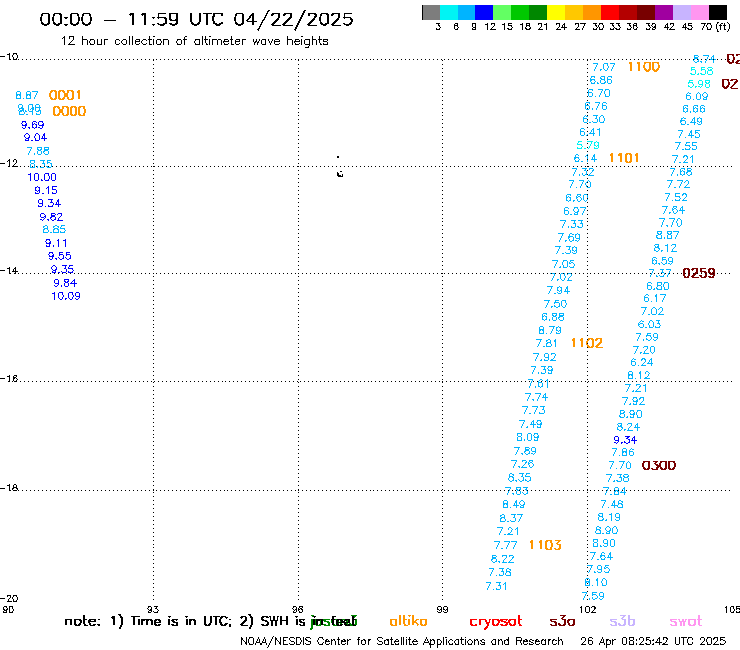Viewport: 740px width, 650px height.
Task: Click the wave height value 8.19
Action: click(x=609, y=517)
